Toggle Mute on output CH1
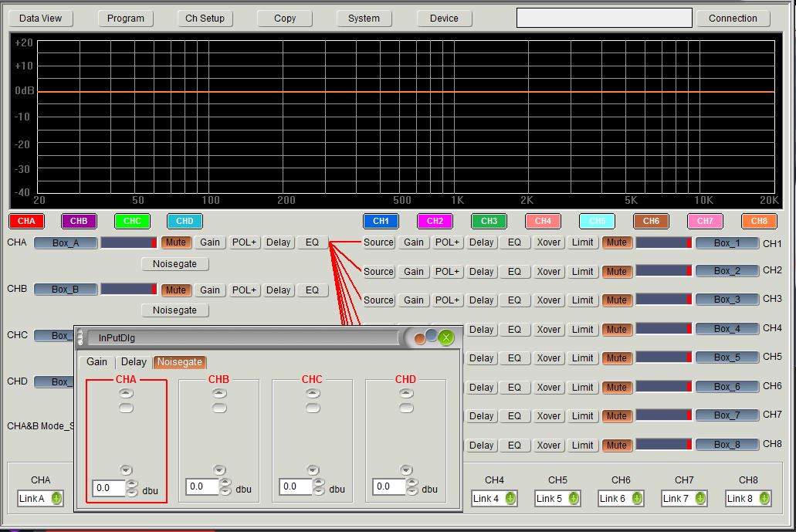Viewport: 796px width, 532px height. [x=617, y=242]
